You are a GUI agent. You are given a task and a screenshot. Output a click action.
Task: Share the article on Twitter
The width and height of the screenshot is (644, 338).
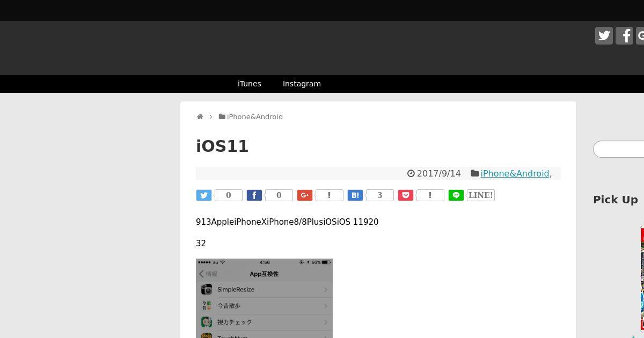coord(204,195)
